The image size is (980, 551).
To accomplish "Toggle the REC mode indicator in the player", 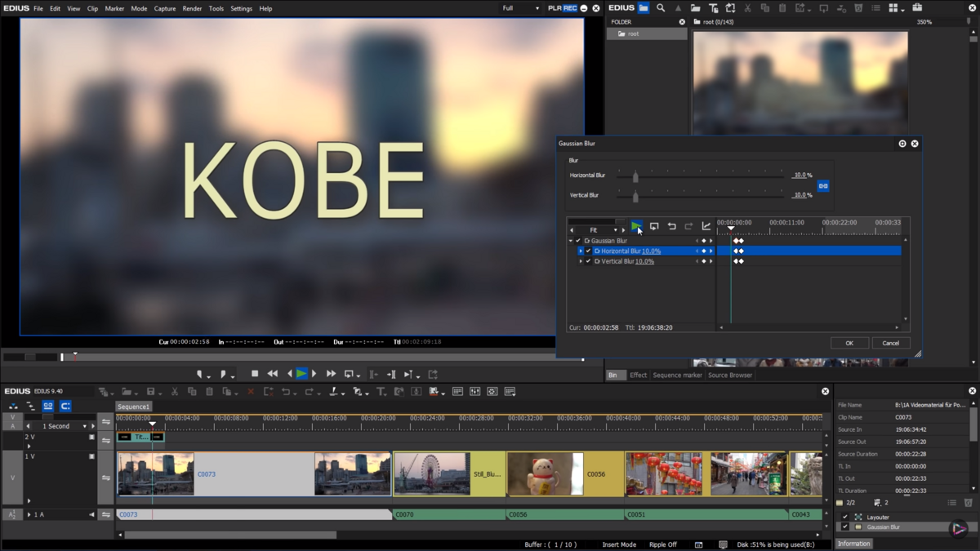I will click(x=570, y=8).
